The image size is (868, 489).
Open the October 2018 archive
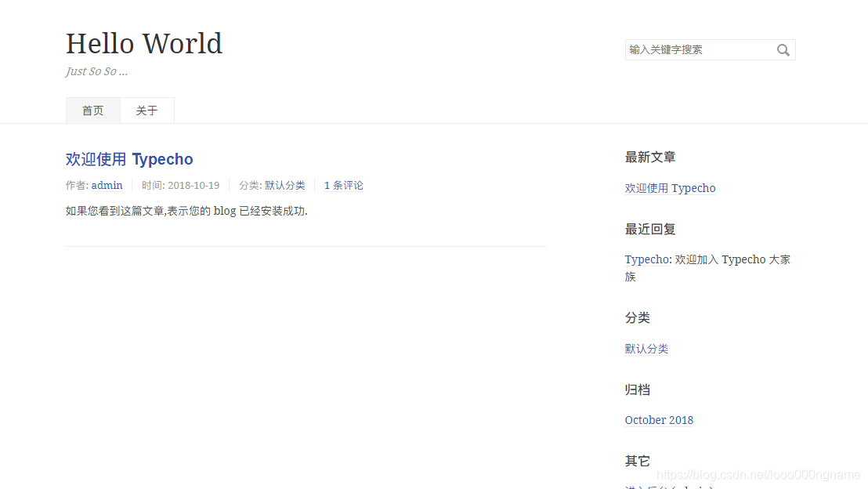click(659, 420)
